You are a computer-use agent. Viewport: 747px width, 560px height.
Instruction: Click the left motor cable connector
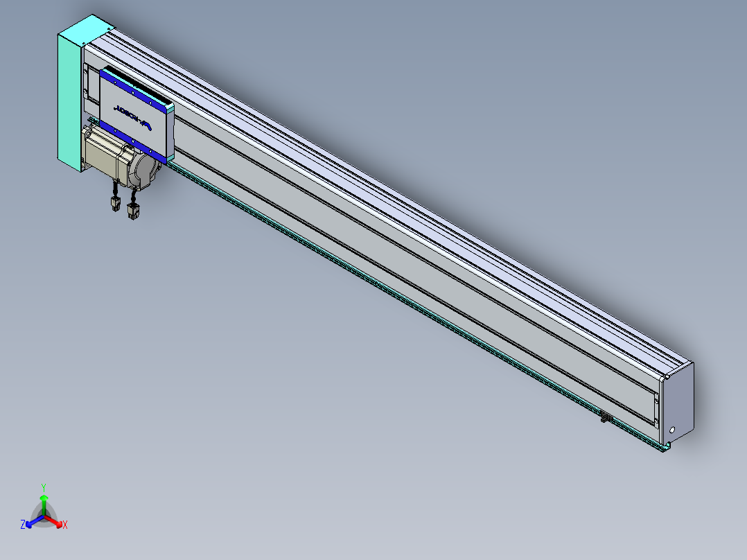pyautogui.click(x=115, y=202)
